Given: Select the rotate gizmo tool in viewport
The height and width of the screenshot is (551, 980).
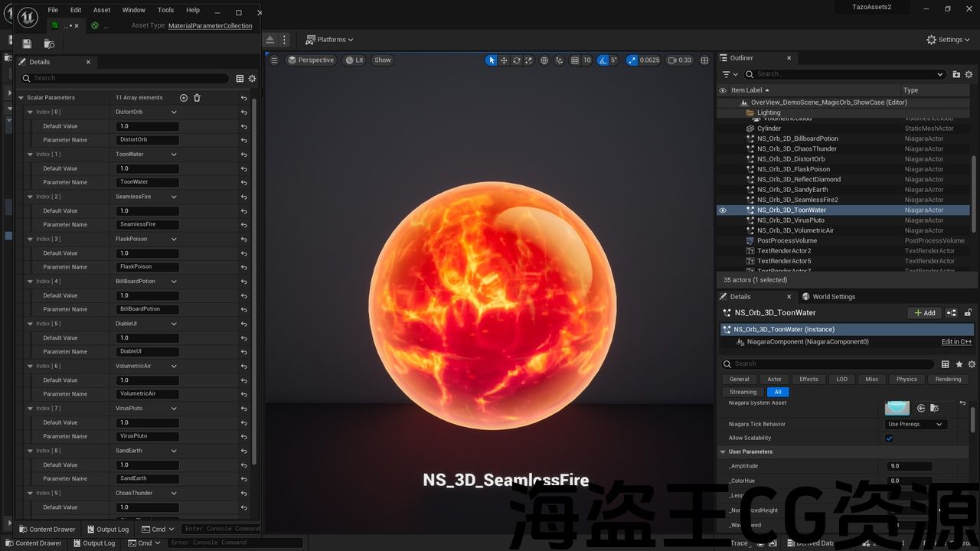Looking at the screenshot, I should click(x=517, y=60).
